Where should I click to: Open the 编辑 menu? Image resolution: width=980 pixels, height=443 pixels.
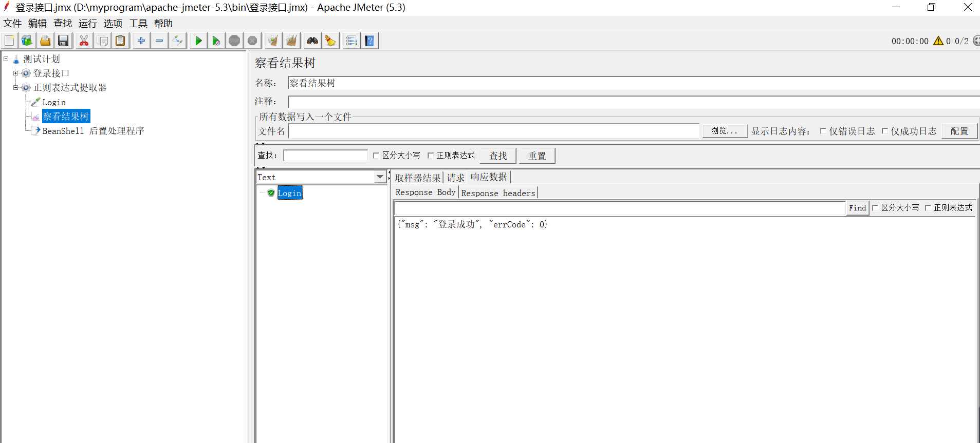point(38,24)
